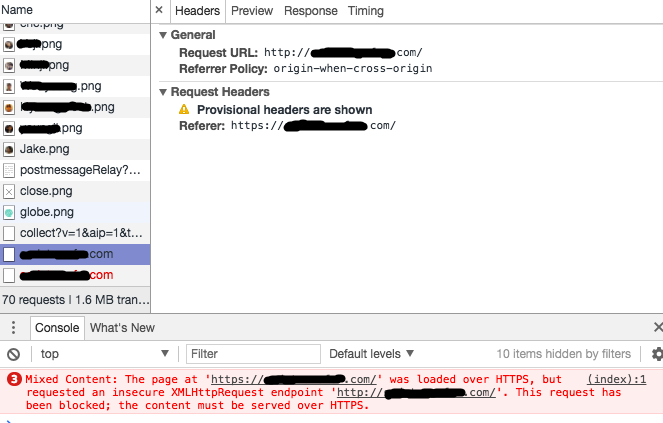Click the globe.png thumbnail icon
663x423 pixels.
click(9, 212)
